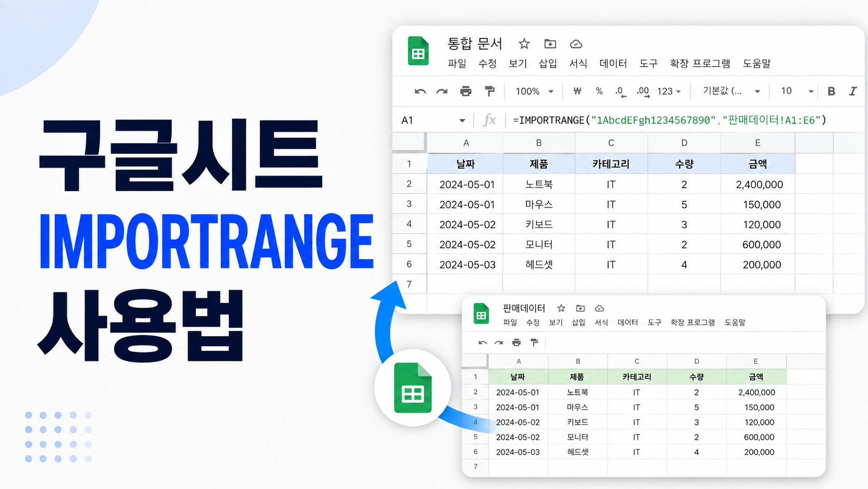Open the 기본값 font dropdown

coord(731,91)
